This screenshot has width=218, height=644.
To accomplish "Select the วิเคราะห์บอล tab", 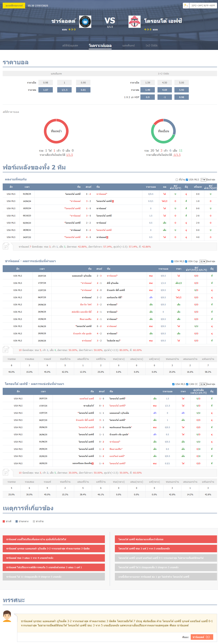I will 100,45.
